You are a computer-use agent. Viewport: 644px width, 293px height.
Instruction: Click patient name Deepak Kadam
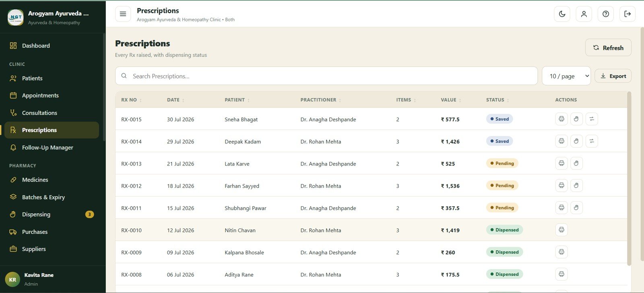point(243,142)
